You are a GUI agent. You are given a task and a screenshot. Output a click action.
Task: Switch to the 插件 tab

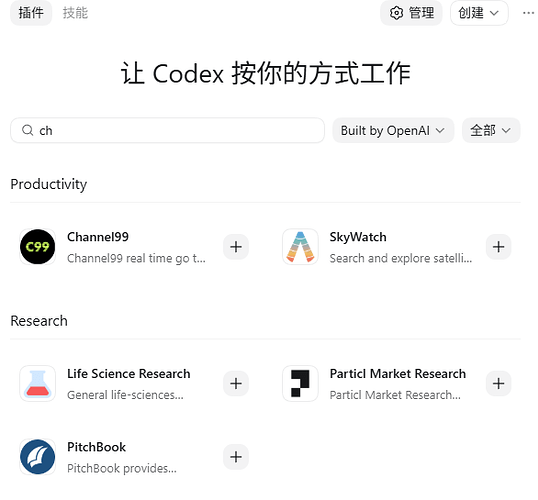pyautogui.click(x=31, y=13)
